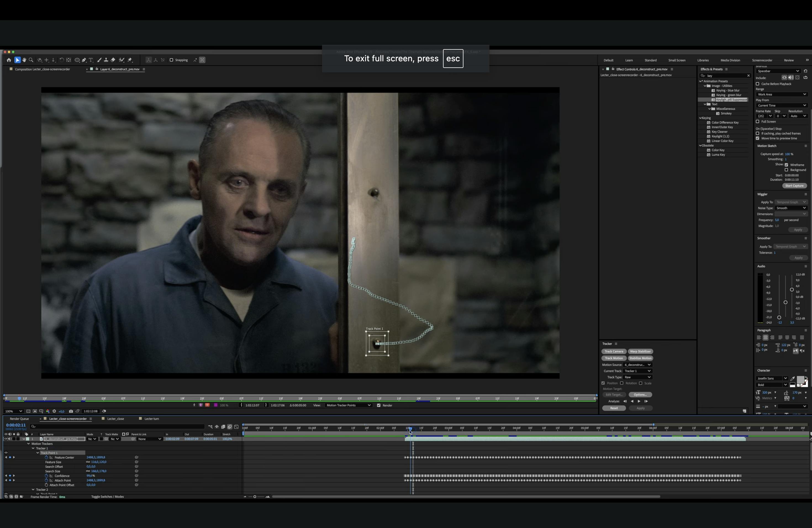Viewport: 812px width, 528px height.
Task: Select the Roto Brush tool
Action: [x=122, y=60]
